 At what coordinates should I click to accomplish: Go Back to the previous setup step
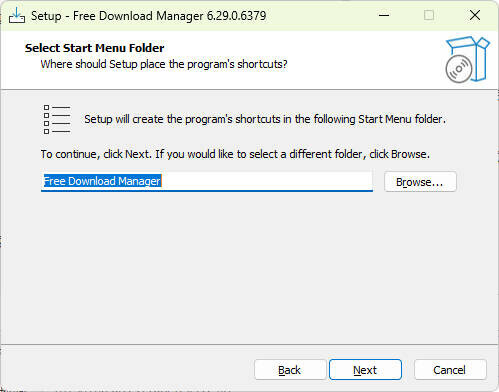tap(290, 370)
